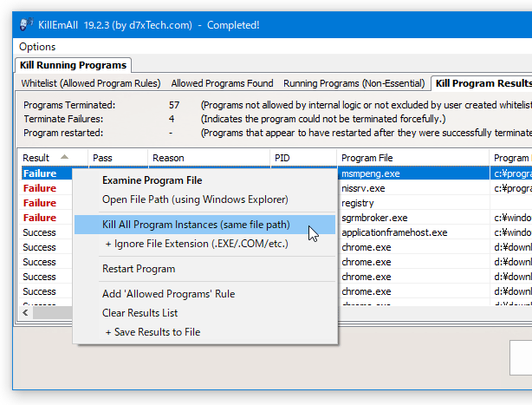Switch to Whitelist (Allowed Program Rules) tab
Image resolution: width=532 pixels, height=405 pixels.
[91, 83]
